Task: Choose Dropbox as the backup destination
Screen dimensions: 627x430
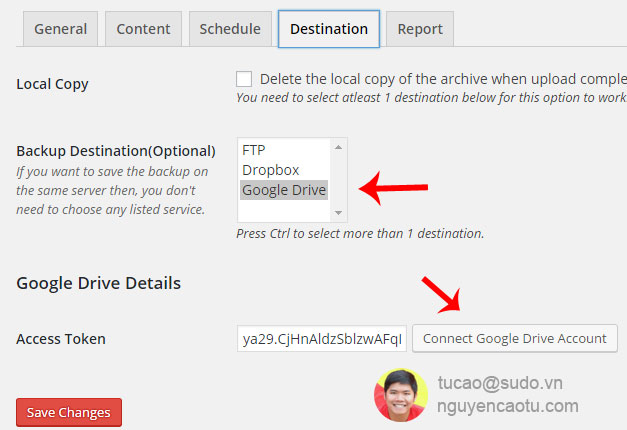Action: (270, 170)
